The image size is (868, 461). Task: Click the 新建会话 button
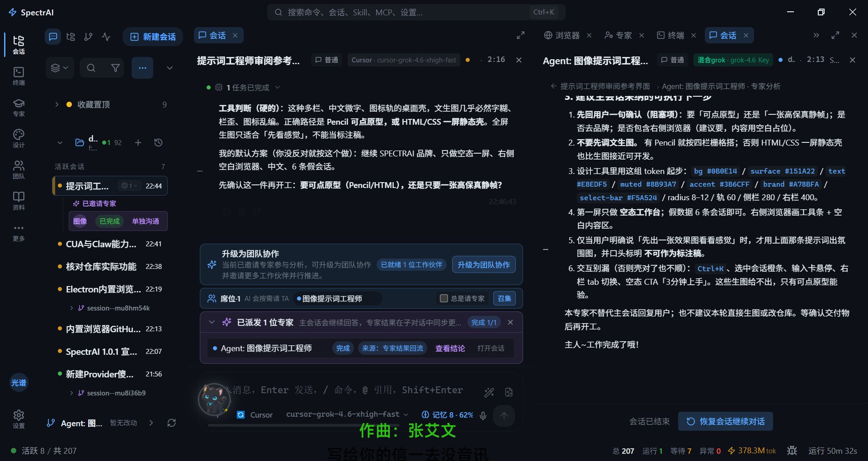click(153, 37)
